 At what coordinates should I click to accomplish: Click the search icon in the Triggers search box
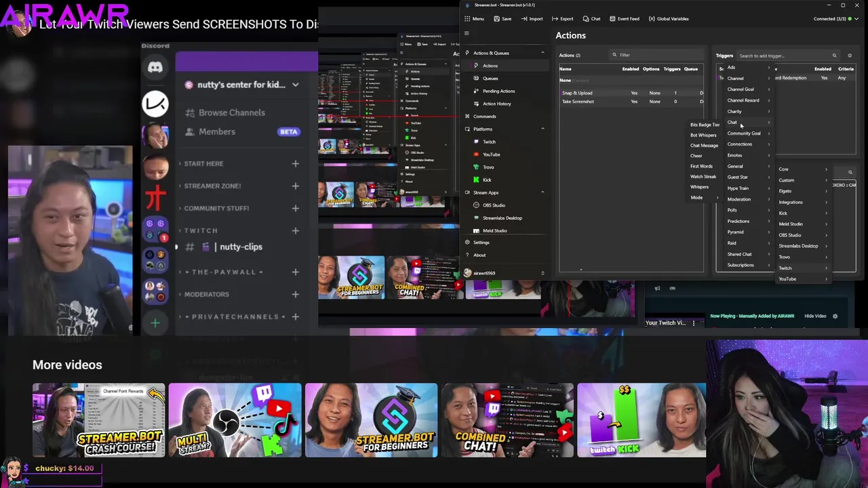[834, 56]
